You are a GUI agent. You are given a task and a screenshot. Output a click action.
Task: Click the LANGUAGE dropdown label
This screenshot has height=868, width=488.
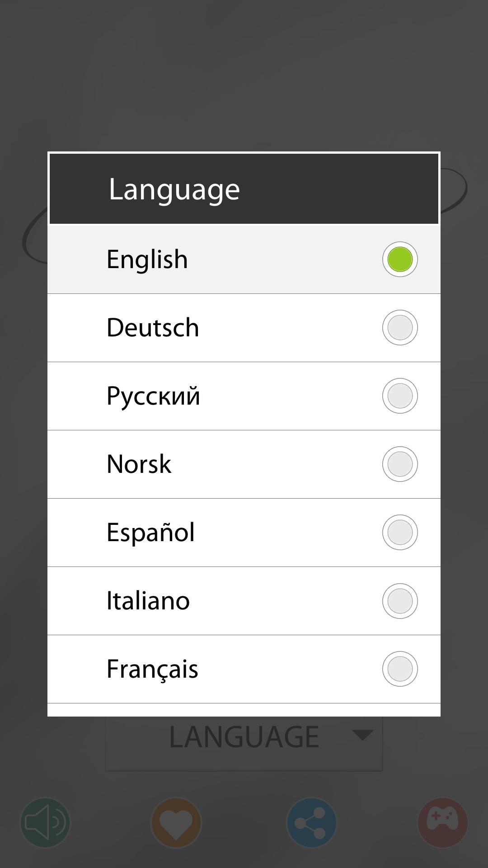(x=244, y=738)
